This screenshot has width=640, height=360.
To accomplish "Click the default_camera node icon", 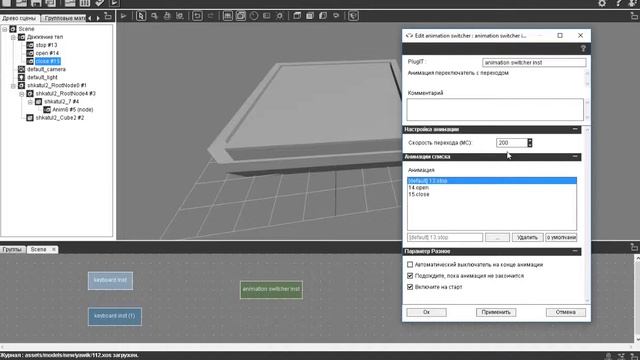I will point(22,69).
